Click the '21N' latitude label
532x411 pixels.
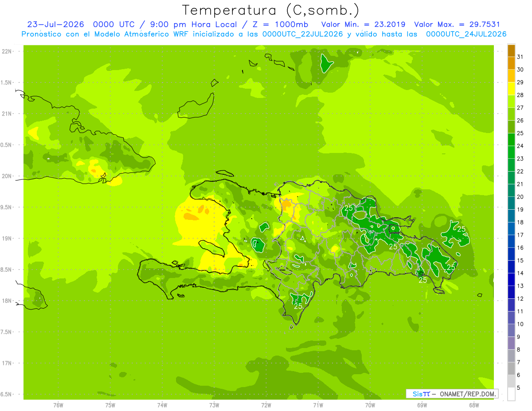coord(7,114)
